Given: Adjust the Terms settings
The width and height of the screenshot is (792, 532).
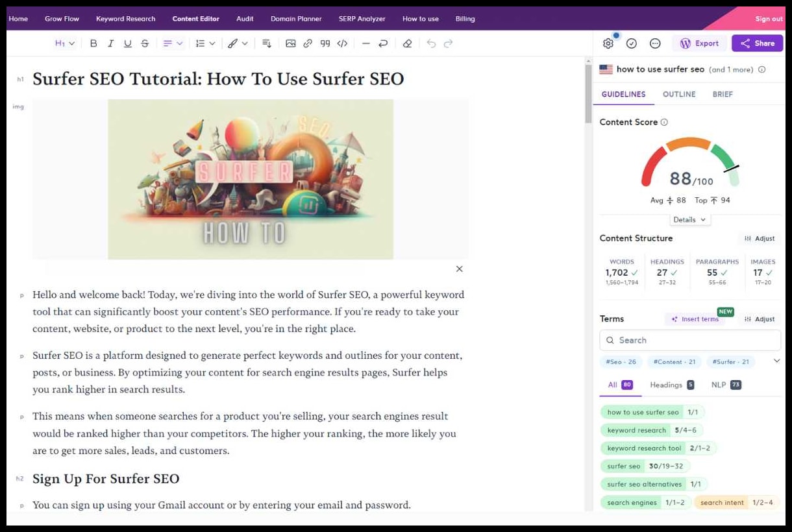Looking at the screenshot, I should tap(760, 319).
